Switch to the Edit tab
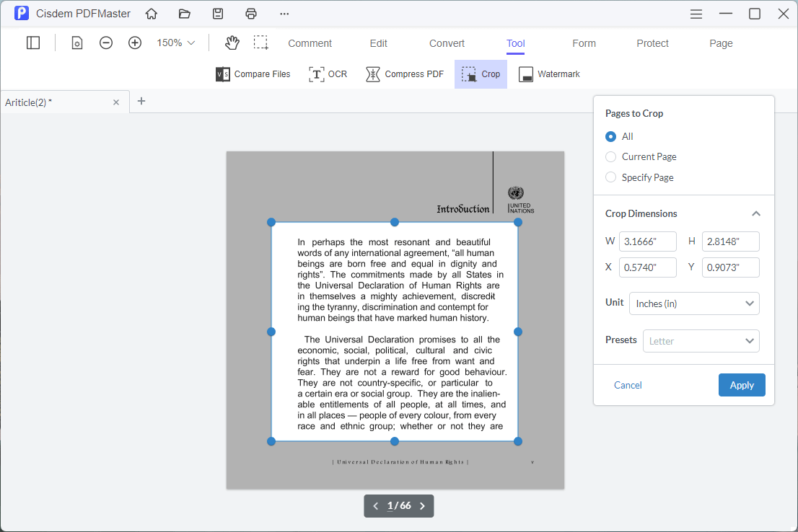The image size is (798, 532). tap(378, 43)
